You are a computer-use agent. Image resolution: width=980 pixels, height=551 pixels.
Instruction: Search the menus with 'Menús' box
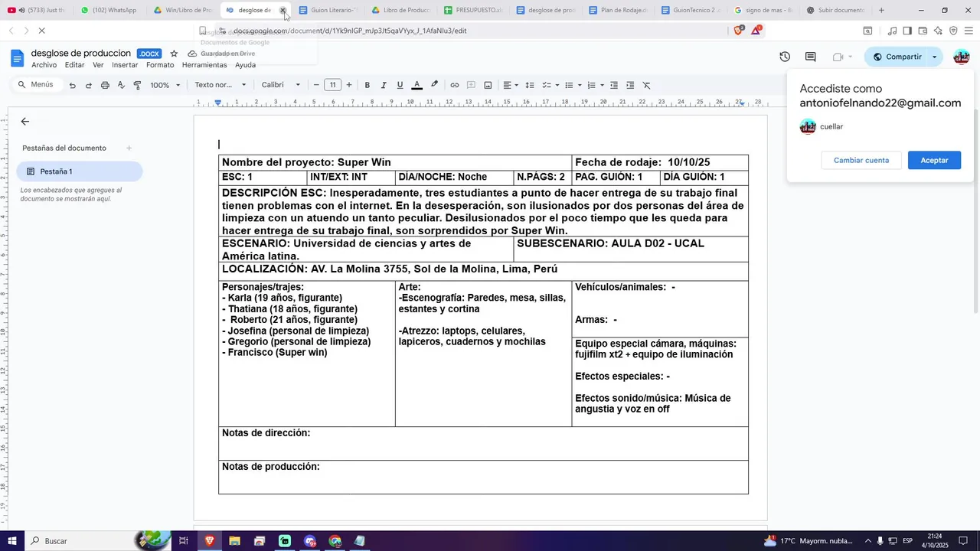36,85
